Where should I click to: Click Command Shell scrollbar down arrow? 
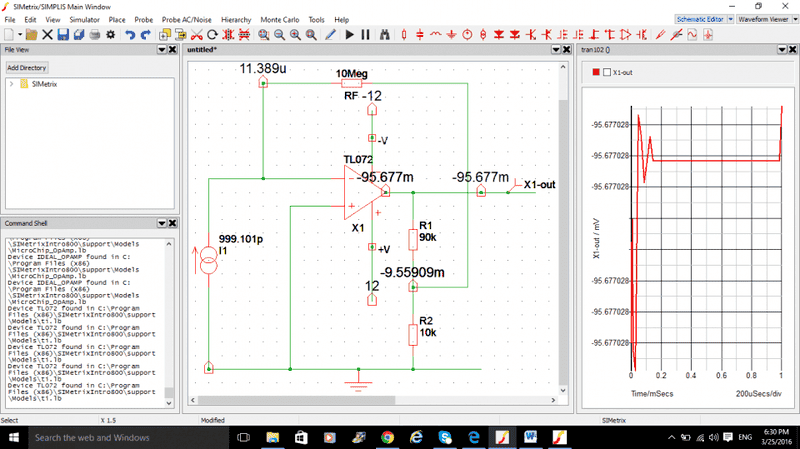[169, 403]
